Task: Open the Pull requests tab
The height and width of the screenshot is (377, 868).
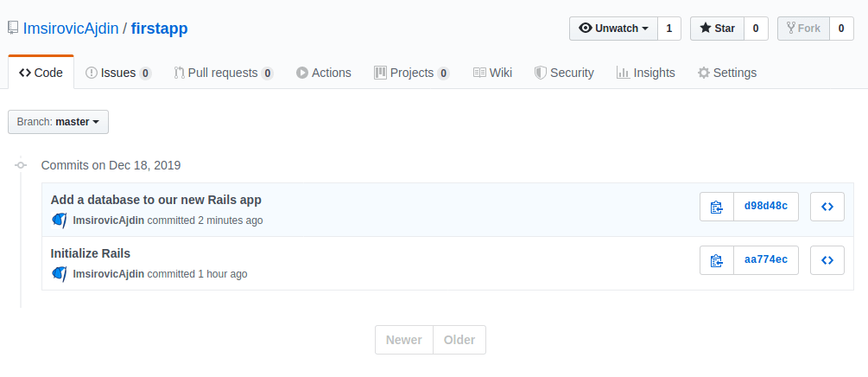Action: [x=224, y=73]
